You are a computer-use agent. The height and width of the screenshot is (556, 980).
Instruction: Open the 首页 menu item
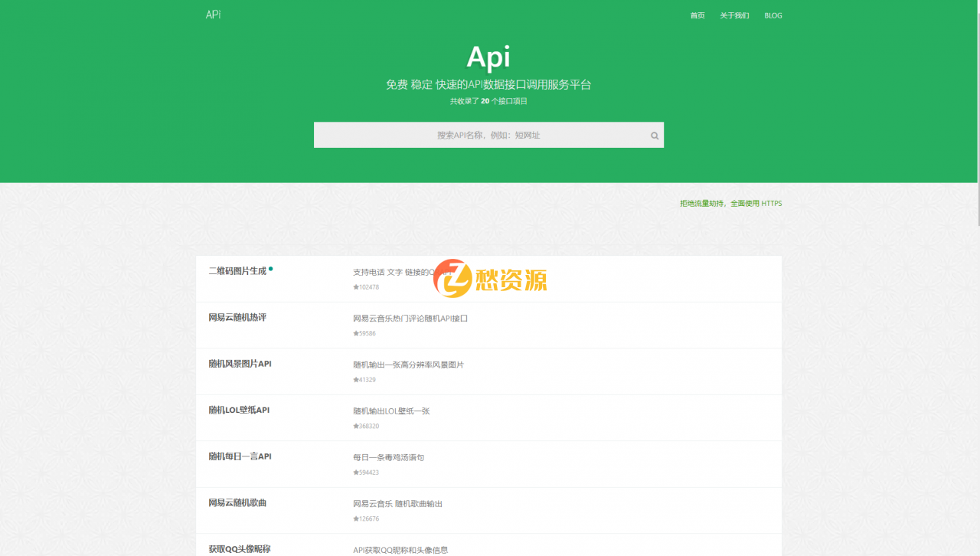[x=697, y=15]
